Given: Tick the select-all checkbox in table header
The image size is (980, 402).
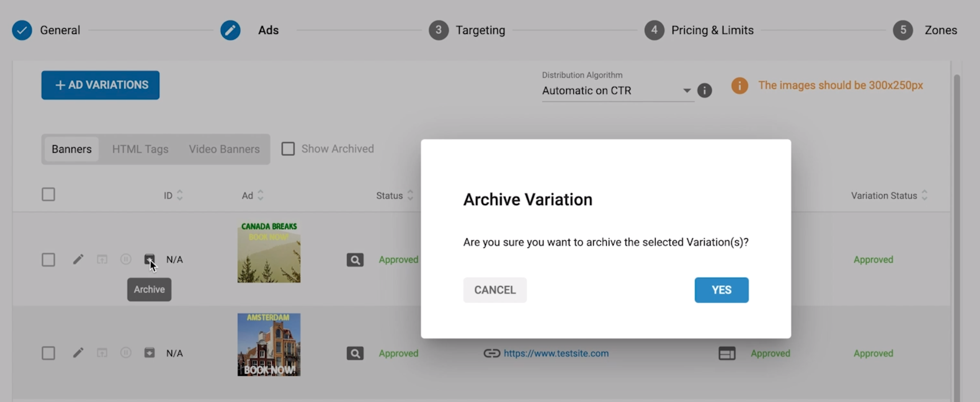Looking at the screenshot, I should click(x=48, y=195).
